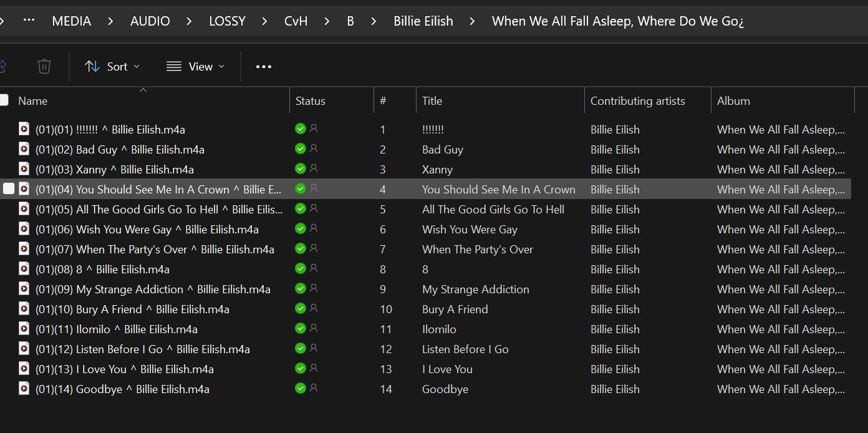The image size is (868, 433).
Task: Click the file icon of Xanny
Action: (x=24, y=169)
